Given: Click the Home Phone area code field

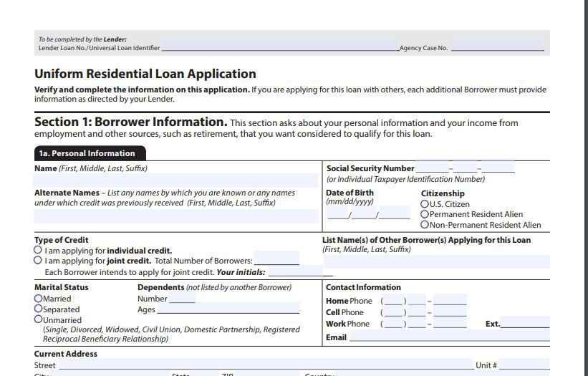Looking at the screenshot, I should [x=393, y=301].
